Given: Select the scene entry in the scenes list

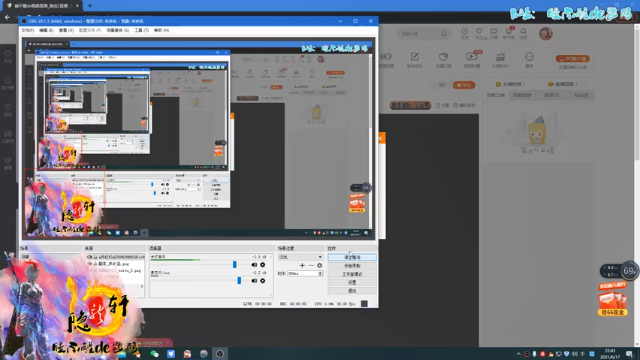Looking at the screenshot, I should click(51, 257).
